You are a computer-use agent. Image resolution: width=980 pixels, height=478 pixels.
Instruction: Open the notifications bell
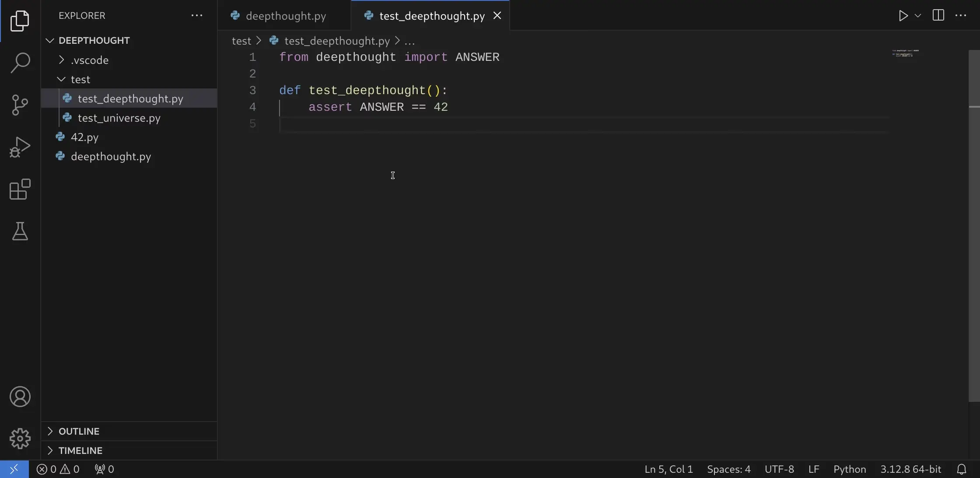[961, 469]
